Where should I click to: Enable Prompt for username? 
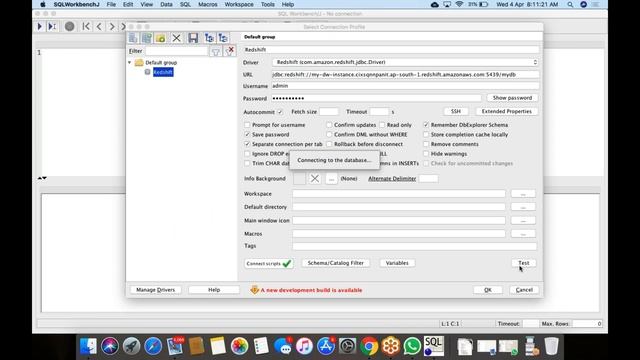(x=247, y=125)
